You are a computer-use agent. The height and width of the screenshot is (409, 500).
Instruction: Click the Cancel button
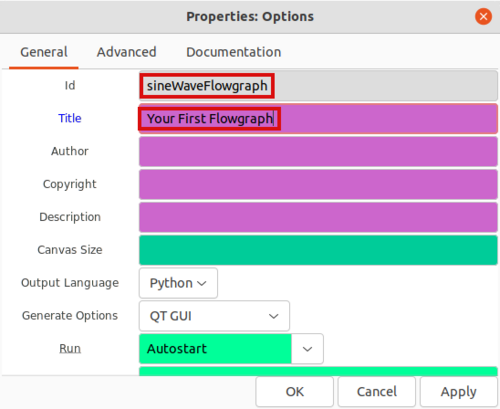[377, 392]
